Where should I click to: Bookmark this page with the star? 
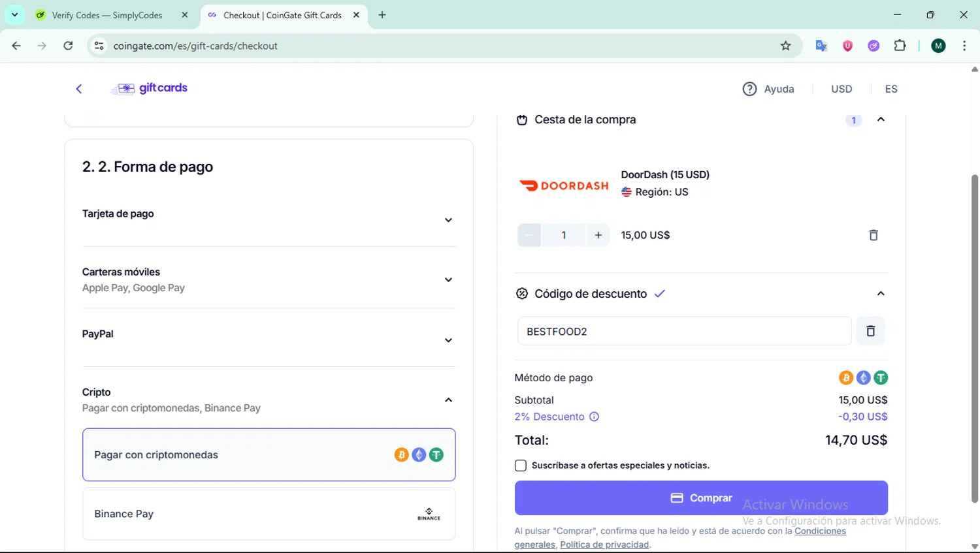(x=786, y=46)
